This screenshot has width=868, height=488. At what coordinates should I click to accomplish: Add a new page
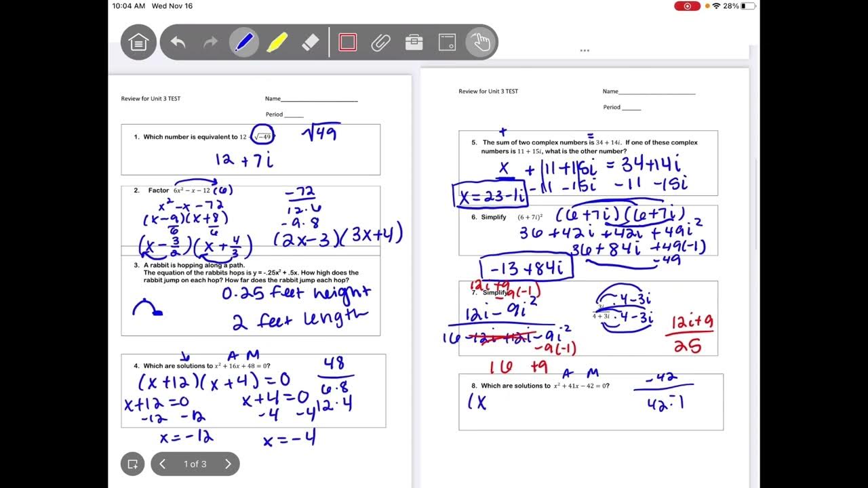point(133,464)
